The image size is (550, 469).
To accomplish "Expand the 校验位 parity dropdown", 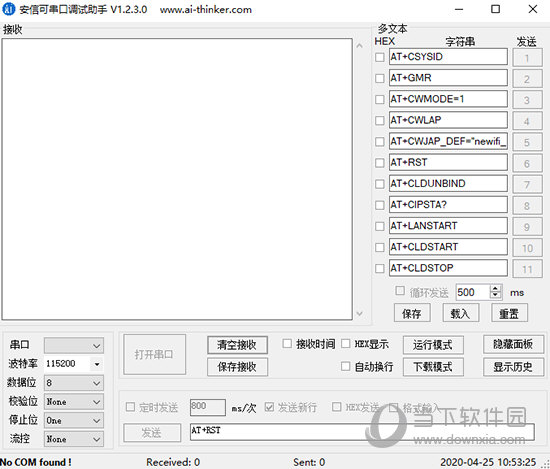I will coord(74,402).
